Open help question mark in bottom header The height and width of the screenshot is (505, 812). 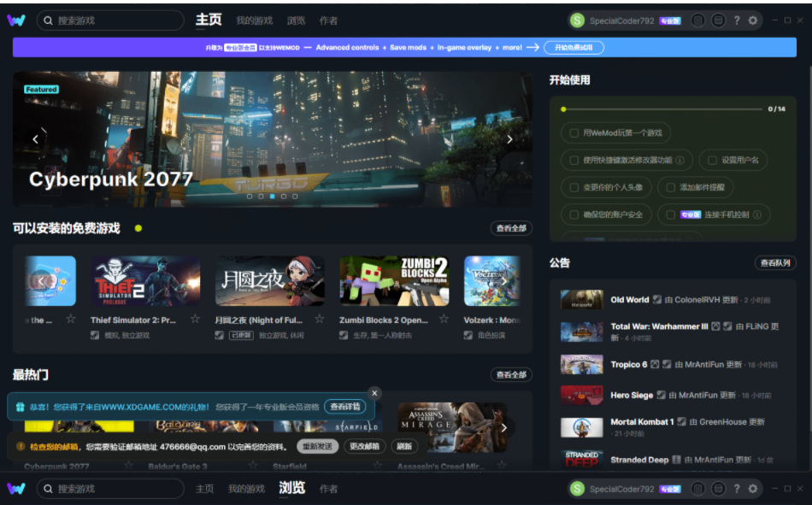[x=737, y=489]
